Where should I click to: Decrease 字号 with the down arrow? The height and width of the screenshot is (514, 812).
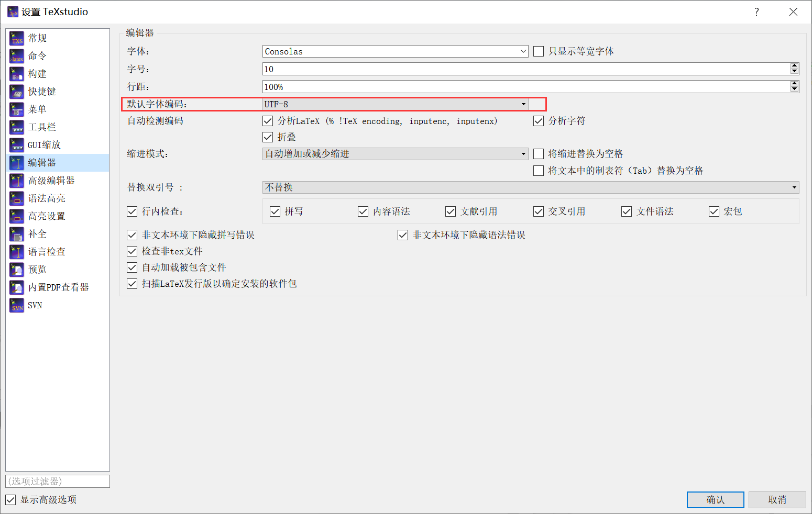795,72
